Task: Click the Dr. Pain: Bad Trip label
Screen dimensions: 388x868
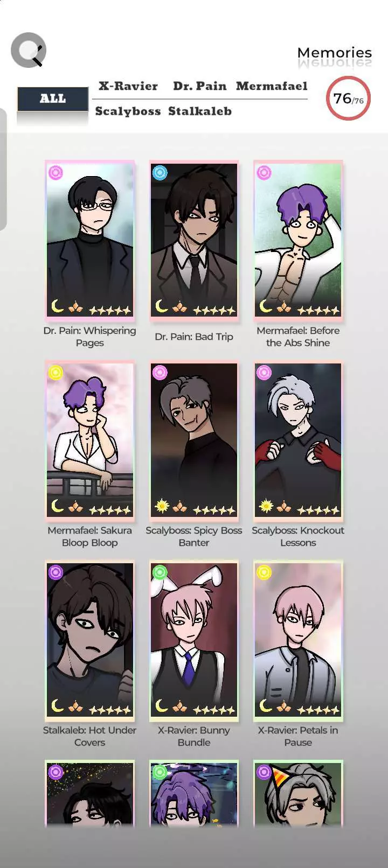Action: pyautogui.click(x=194, y=337)
